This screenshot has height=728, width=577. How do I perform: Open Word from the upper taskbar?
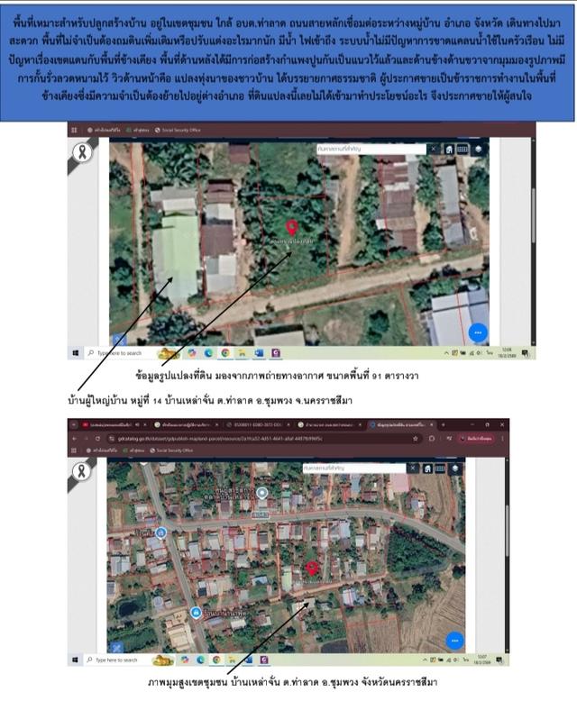click(259, 353)
